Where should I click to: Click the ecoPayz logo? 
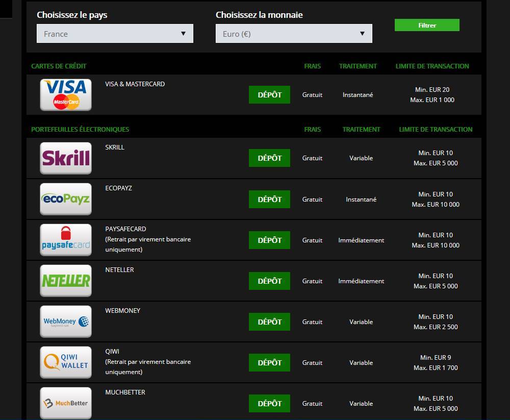66,199
